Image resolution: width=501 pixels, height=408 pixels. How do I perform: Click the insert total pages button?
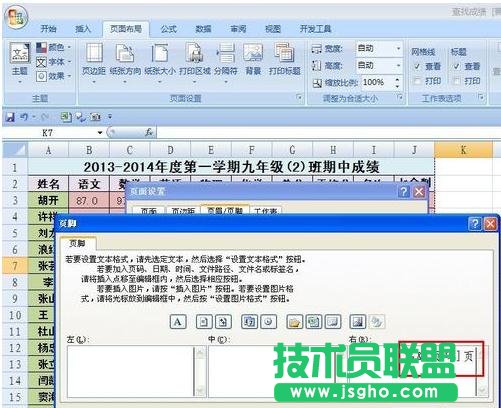223,322
